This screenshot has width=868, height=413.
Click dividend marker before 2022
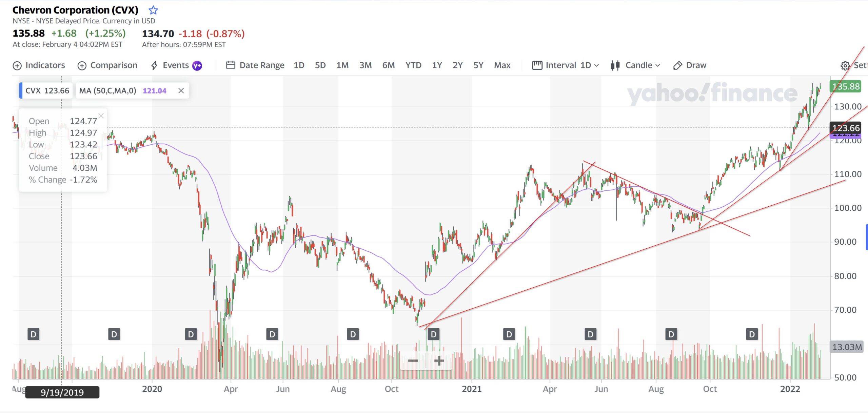[x=752, y=335]
